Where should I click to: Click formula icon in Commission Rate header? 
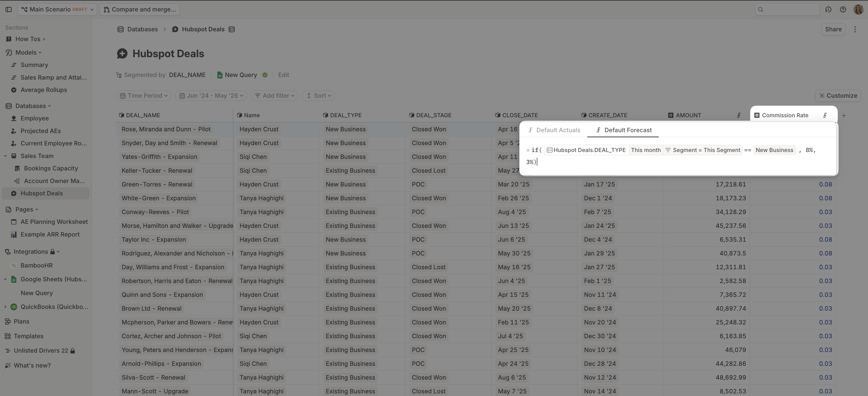[x=825, y=115]
